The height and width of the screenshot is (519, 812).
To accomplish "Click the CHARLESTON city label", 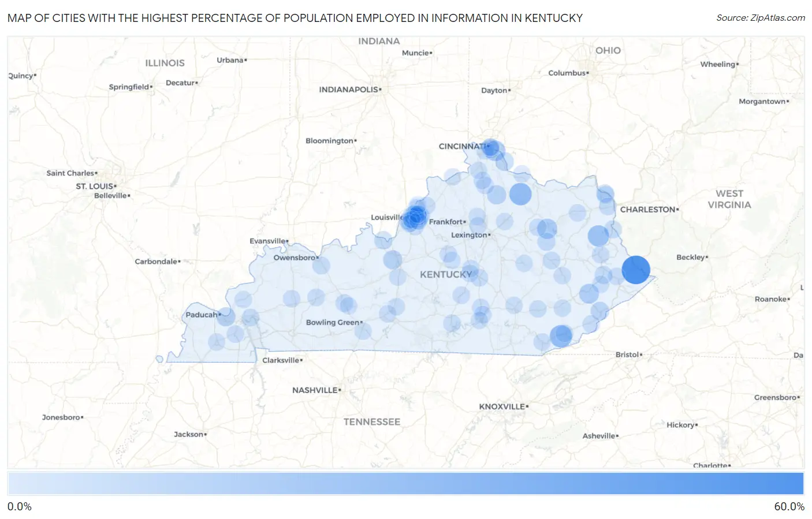I will pos(648,210).
